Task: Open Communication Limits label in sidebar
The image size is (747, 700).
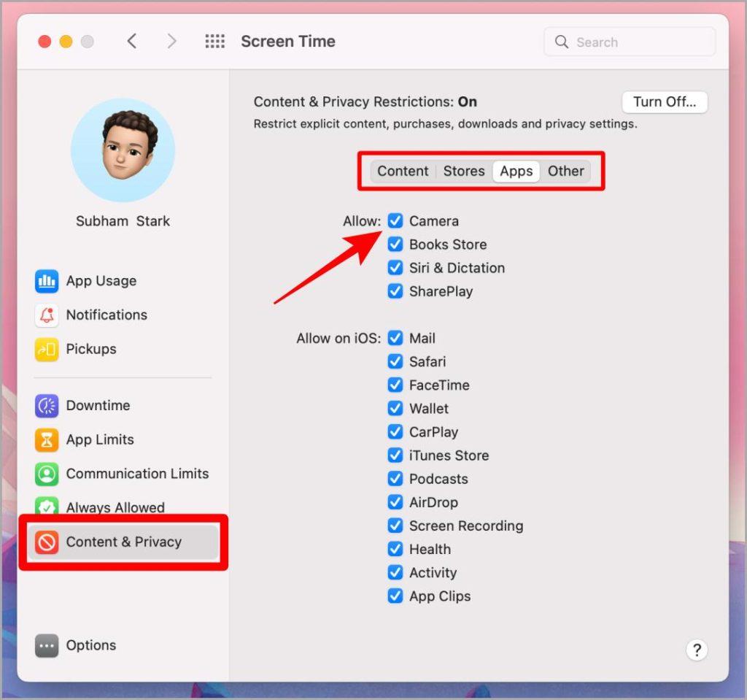Action: 138,474
